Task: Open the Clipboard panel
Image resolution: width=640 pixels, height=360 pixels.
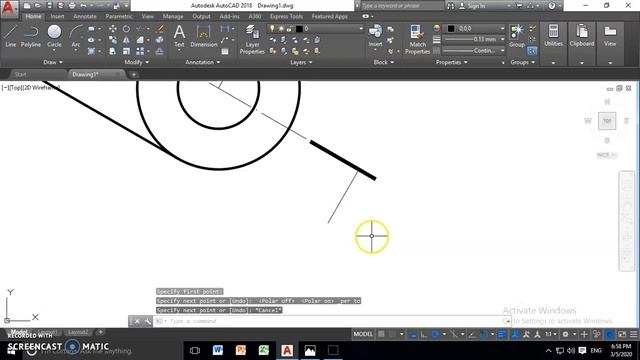Action: 582,36
